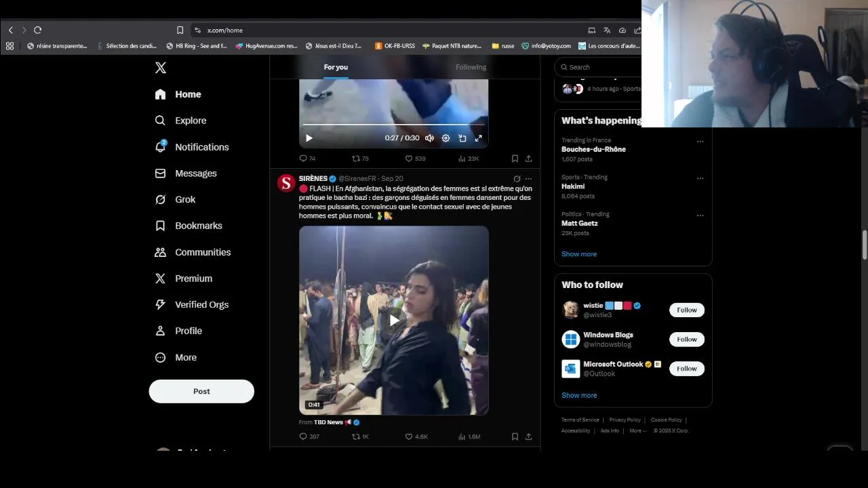Share the post with 539 likes
The height and width of the screenshot is (488, 868).
(x=528, y=159)
